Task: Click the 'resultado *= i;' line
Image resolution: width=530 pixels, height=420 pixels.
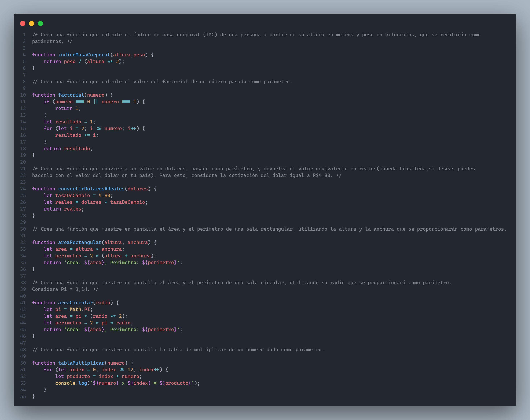Action: [77, 135]
